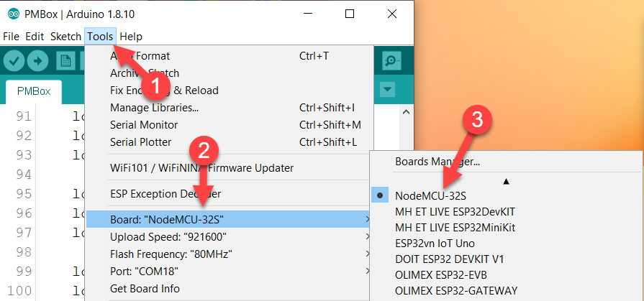The image size is (644, 301).
Task: Click editor scrollbar up arrow
Action: [406, 111]
